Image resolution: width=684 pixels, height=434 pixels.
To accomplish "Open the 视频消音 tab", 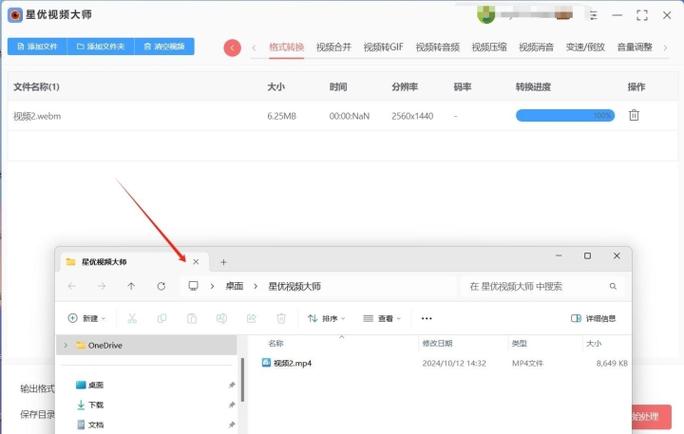I will click(536, 47).
